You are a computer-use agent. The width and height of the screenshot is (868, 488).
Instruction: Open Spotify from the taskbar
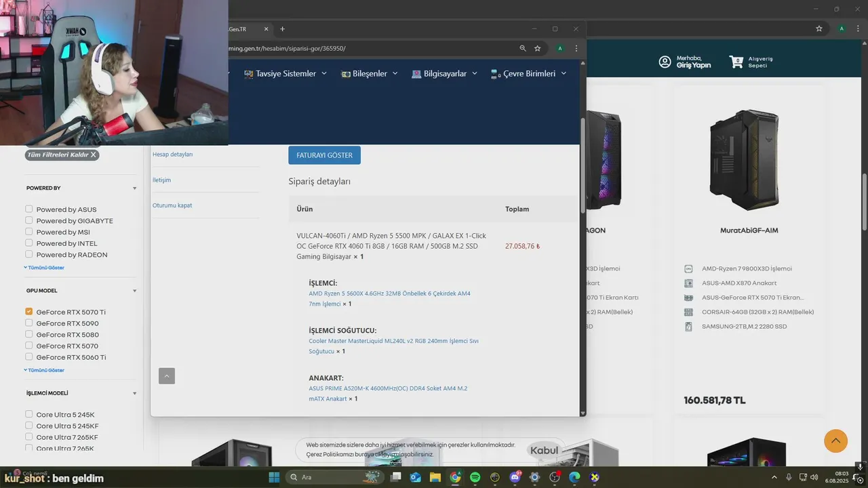pos(475,477)
